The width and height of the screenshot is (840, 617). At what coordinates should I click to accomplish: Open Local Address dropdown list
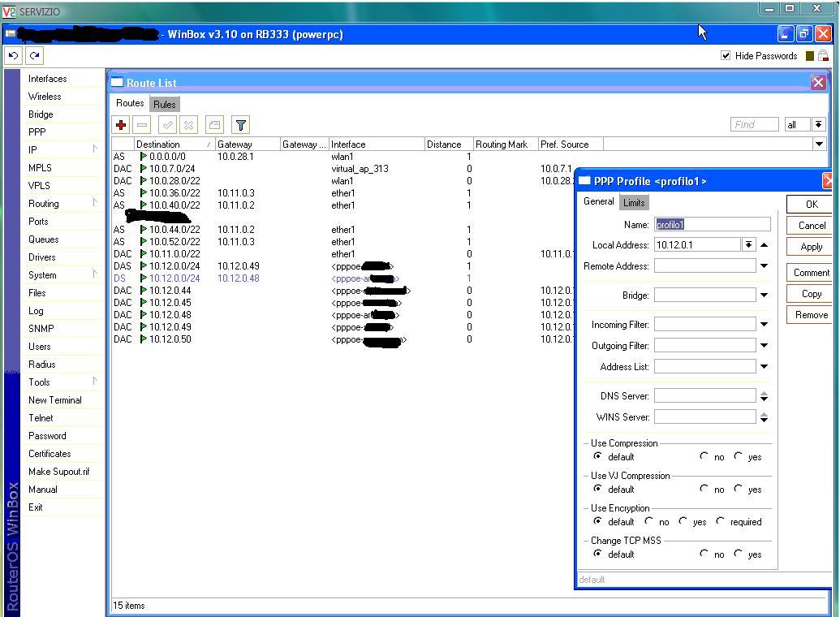748,245
